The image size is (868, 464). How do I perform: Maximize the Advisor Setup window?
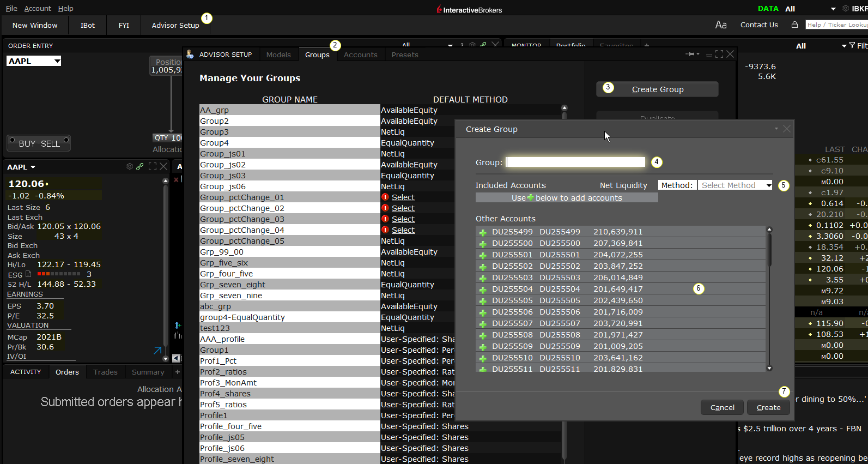click(x=719, y=54)
